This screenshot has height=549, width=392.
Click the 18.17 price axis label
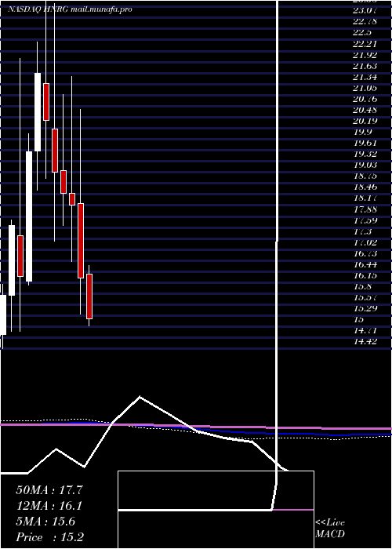[365, 198]
